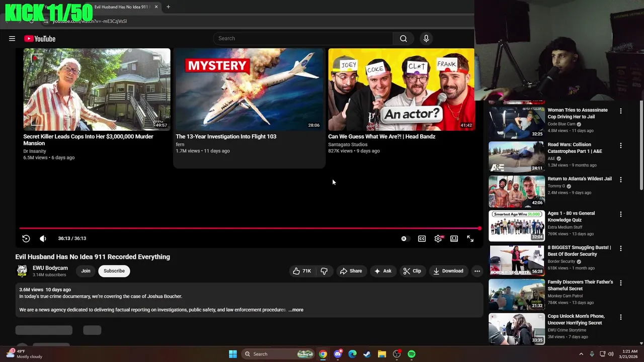Open Google Chrome from the taskbar

tap(323, 354)
